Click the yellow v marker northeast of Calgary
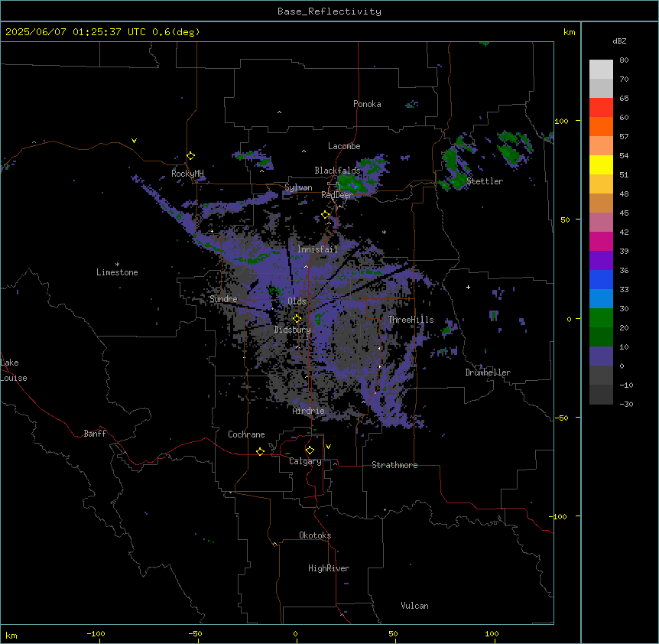The width and height of the screenshot is (659, 644). (328, 447)
